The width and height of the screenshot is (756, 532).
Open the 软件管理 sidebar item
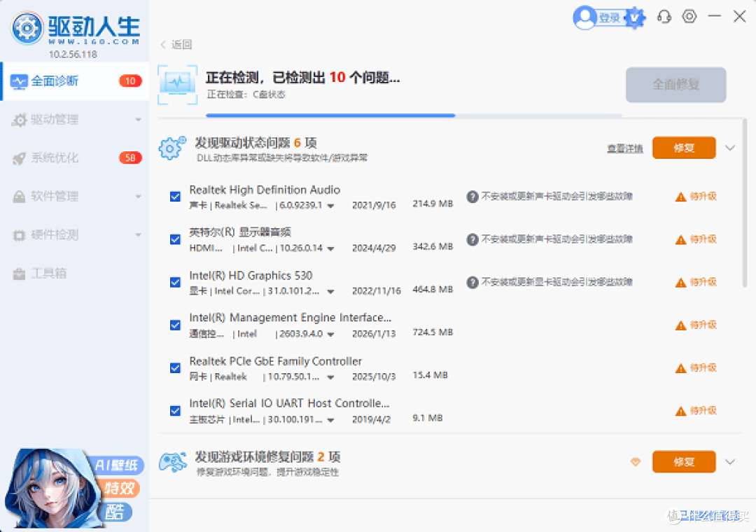coord(75,197)
